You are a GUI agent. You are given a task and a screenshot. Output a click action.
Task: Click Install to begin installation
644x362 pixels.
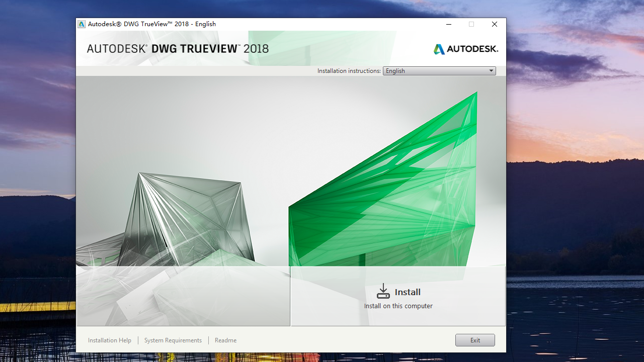(407, 292)
